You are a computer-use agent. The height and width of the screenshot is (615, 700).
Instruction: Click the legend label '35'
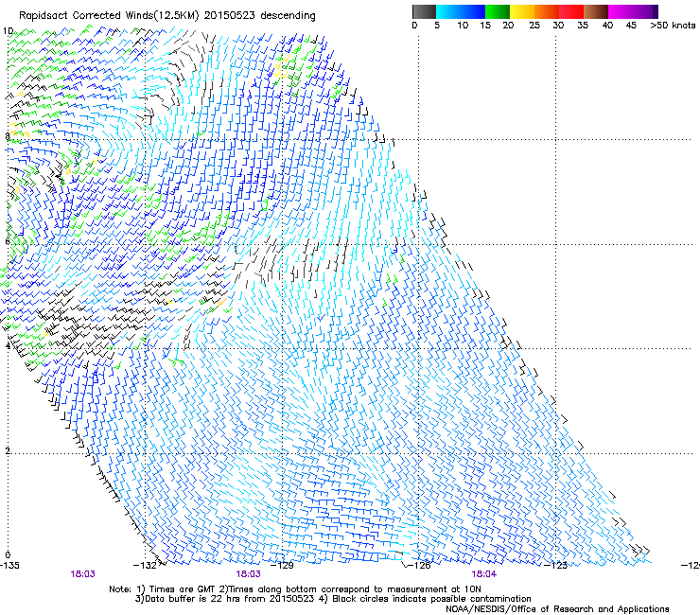click(x=583, y=26)
